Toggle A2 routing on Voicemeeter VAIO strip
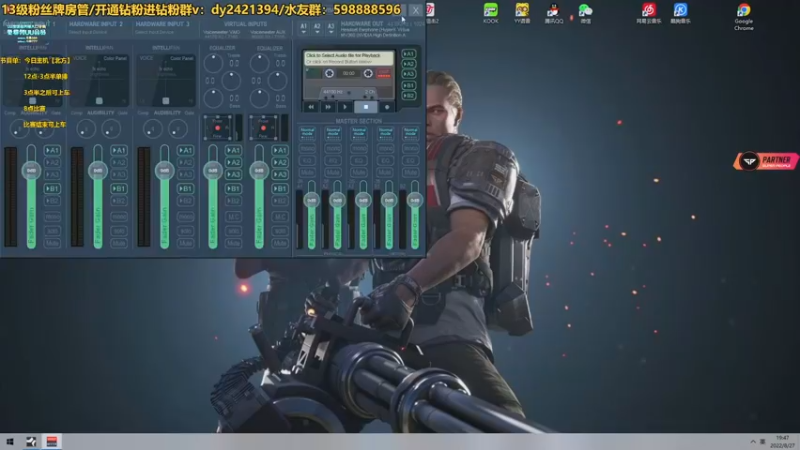The width and height of the screenshot is (800, 450). point(233,163)
